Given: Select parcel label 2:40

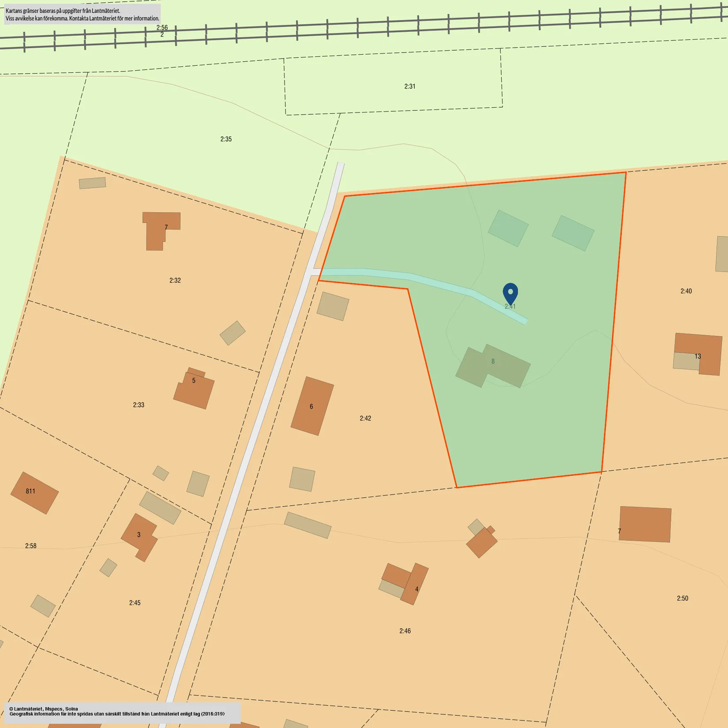Looking at the screenshot, I should (x=686, y=291).
